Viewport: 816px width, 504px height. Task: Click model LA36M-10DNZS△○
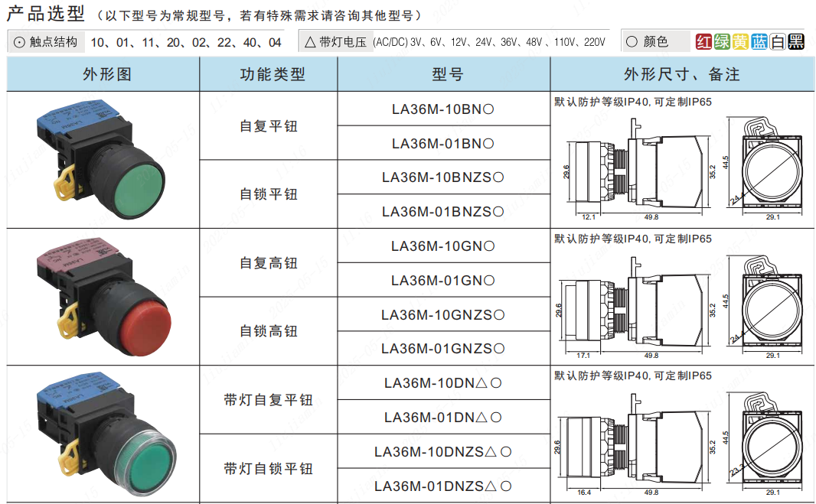pyautogui.click(x=443, y=452)
